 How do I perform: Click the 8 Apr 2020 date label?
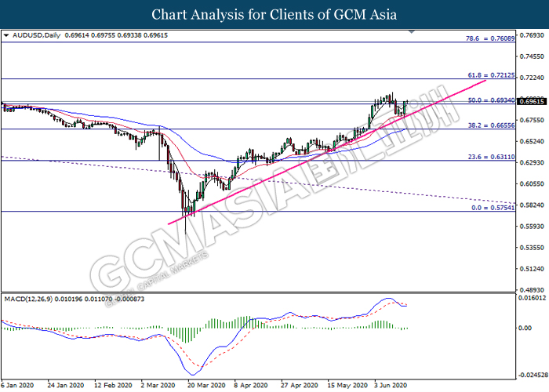coord(251,386)
